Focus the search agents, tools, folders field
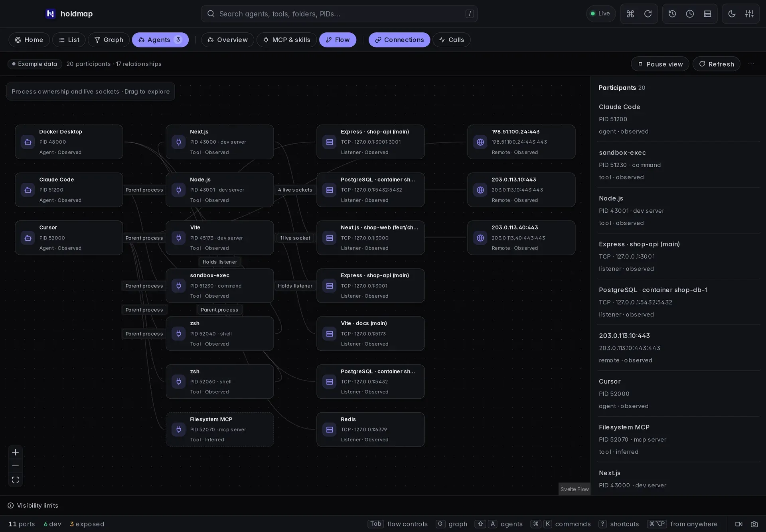This screenshot has height=532, width=766. [339, 14]
